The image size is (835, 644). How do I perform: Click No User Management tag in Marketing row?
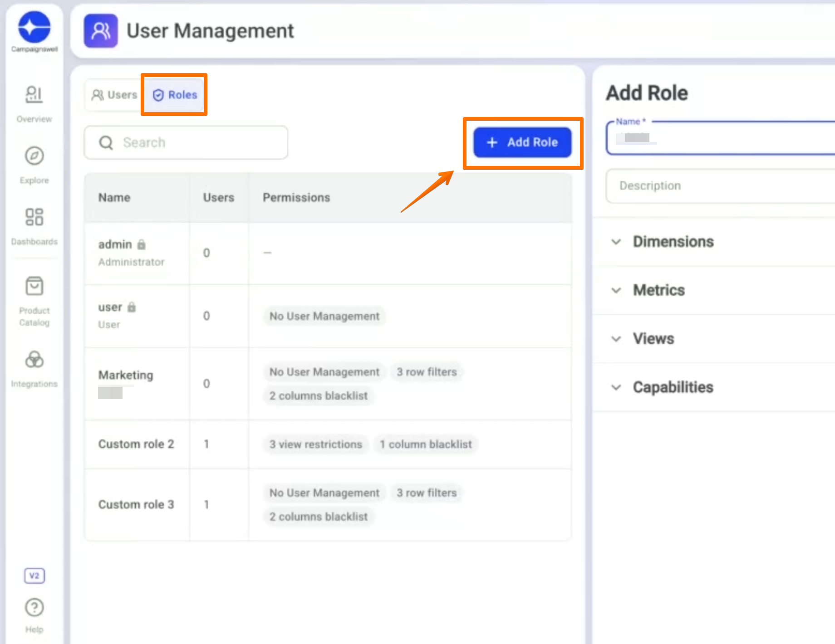click(x=324, y=372)
